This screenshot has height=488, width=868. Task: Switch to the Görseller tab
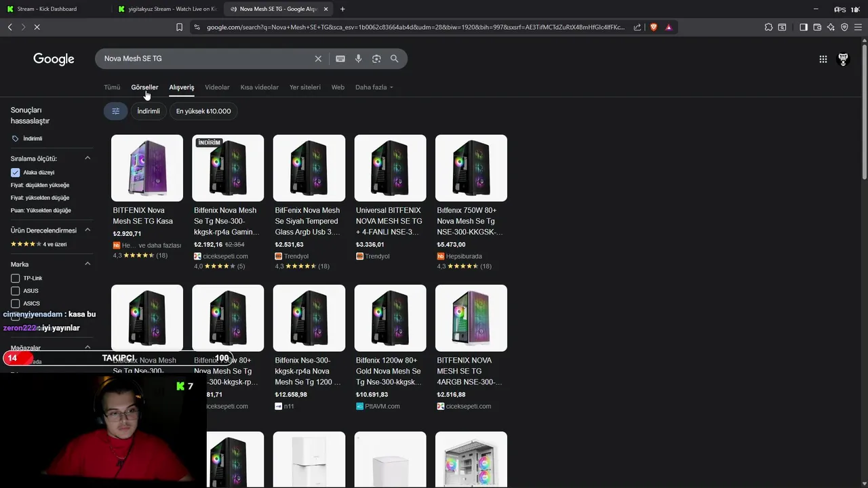pos(144,87)
